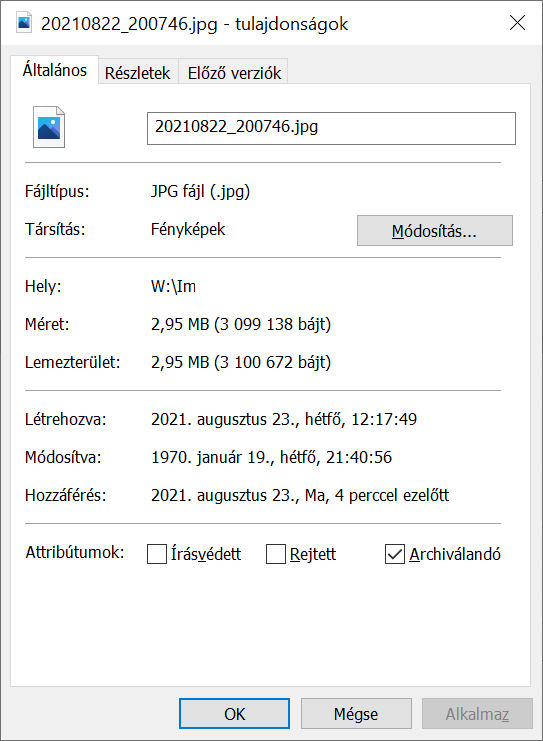Open the Előző verziók tab
543x741 pixels.
coord(234,73)
